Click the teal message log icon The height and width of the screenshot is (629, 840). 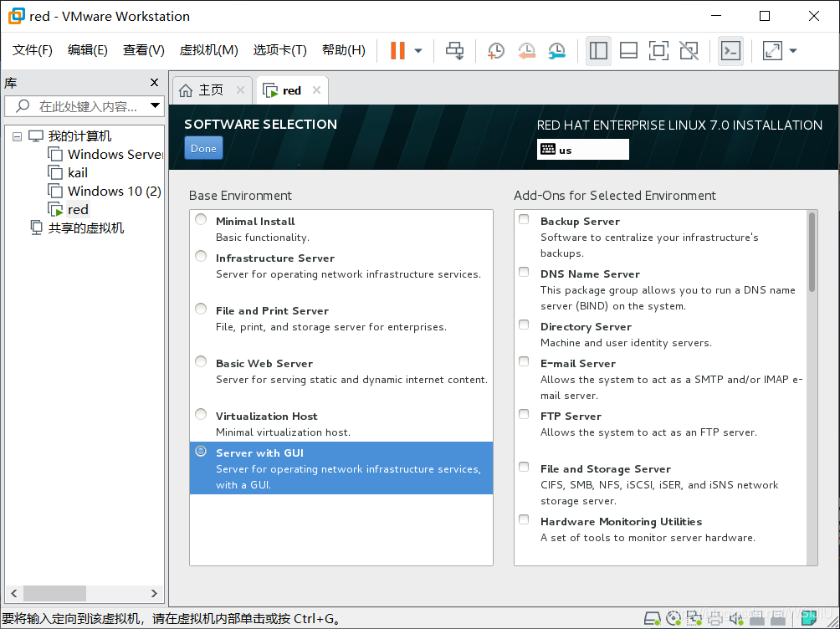[x=808, y=619]
